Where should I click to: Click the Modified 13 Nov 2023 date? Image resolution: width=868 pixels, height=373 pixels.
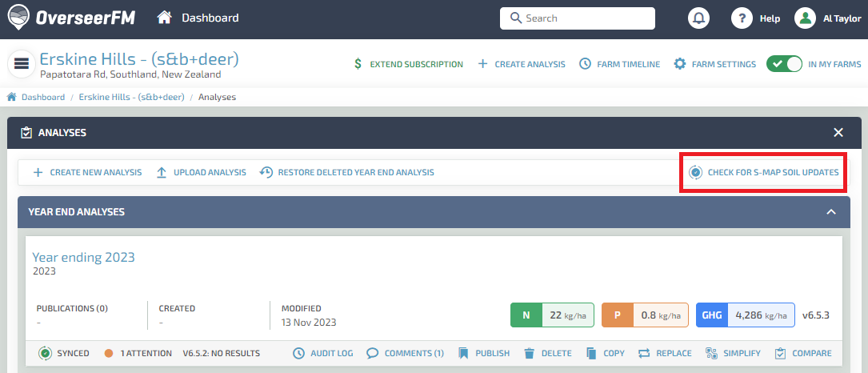(308, 322)
